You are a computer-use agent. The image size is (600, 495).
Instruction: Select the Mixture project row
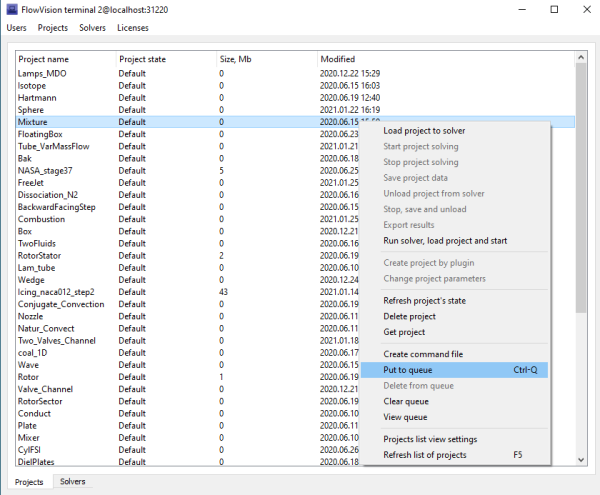(295, 122)
